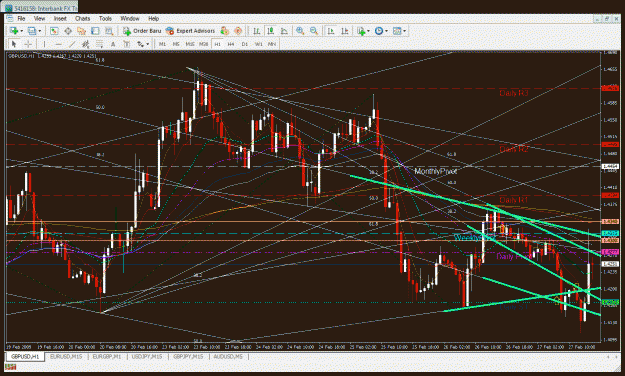The image size is (625, 376).
Task: Click the New Chart icon
Action: tap(13, 31)
